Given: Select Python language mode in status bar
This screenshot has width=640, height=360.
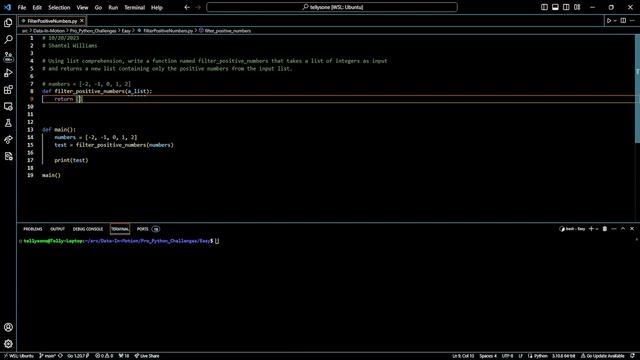Looking at the screenshot, I should pos(540,356).
